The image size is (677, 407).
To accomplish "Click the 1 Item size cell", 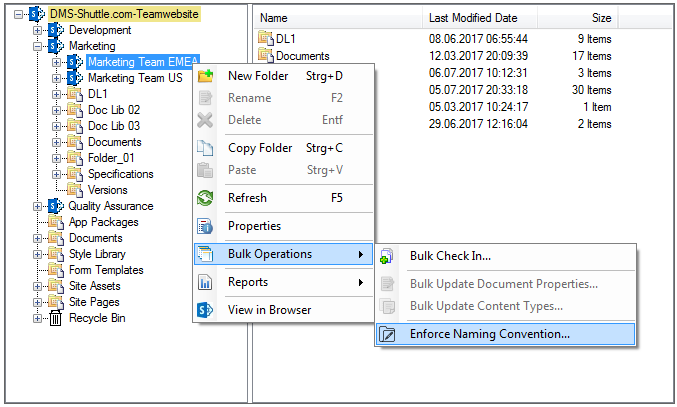I will point(597,107).
